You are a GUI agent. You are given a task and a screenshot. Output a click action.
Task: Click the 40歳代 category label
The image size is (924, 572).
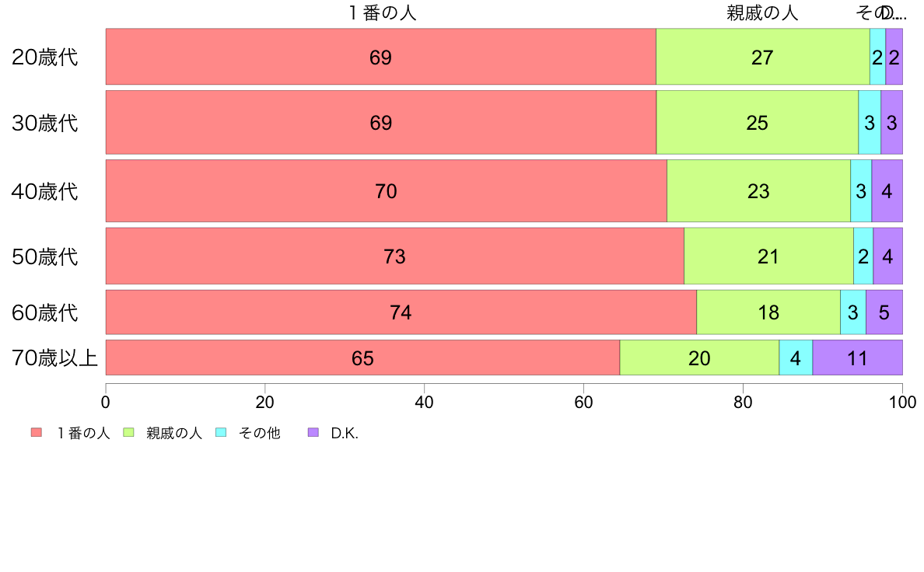point(45,191)
